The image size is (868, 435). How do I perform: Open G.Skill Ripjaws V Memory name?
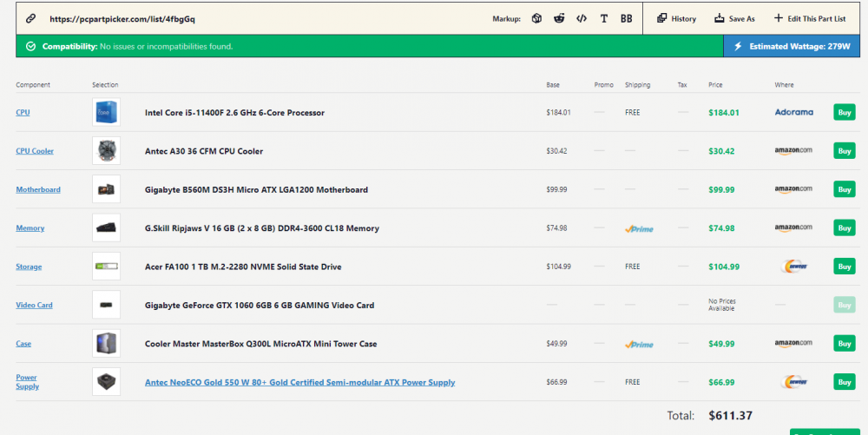tap(262, 228)
